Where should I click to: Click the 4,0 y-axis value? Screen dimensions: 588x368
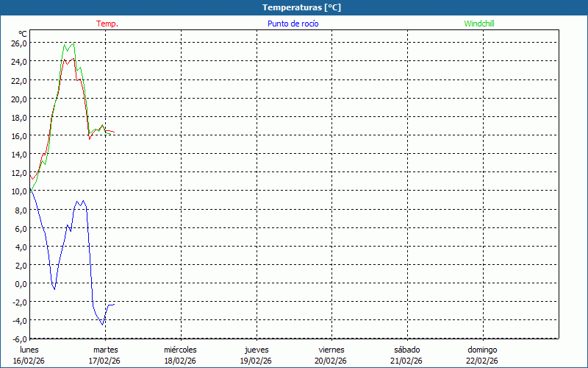pyautogui.click(x=21, y=247)
